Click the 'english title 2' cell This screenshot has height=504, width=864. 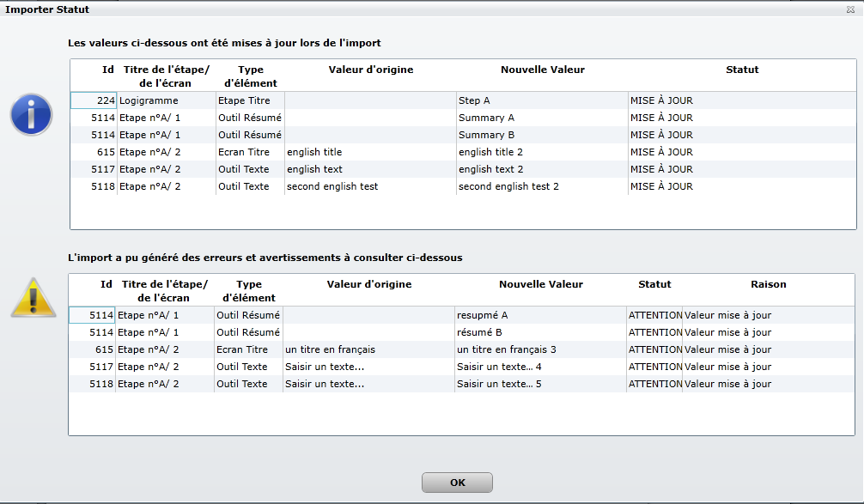(542, 152)
